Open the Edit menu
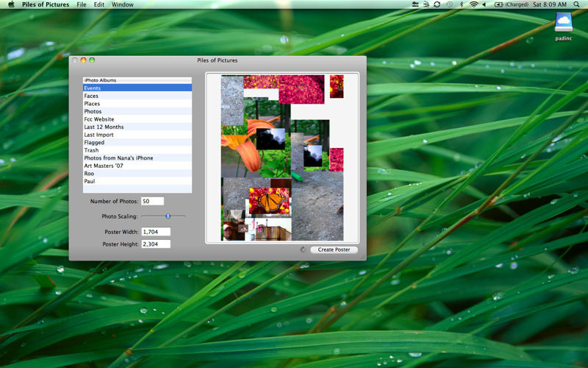The height and width of the screenshot is (368, 588). coord(99,4)
